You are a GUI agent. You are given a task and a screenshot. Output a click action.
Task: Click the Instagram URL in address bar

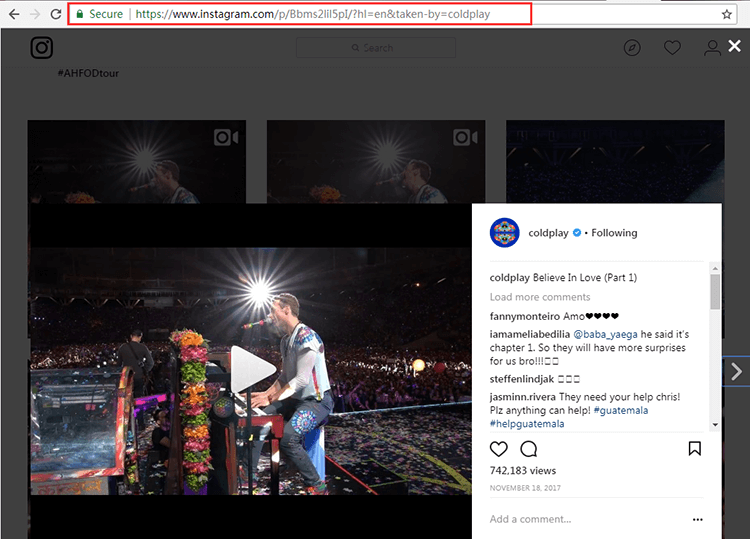pos(313,14)
